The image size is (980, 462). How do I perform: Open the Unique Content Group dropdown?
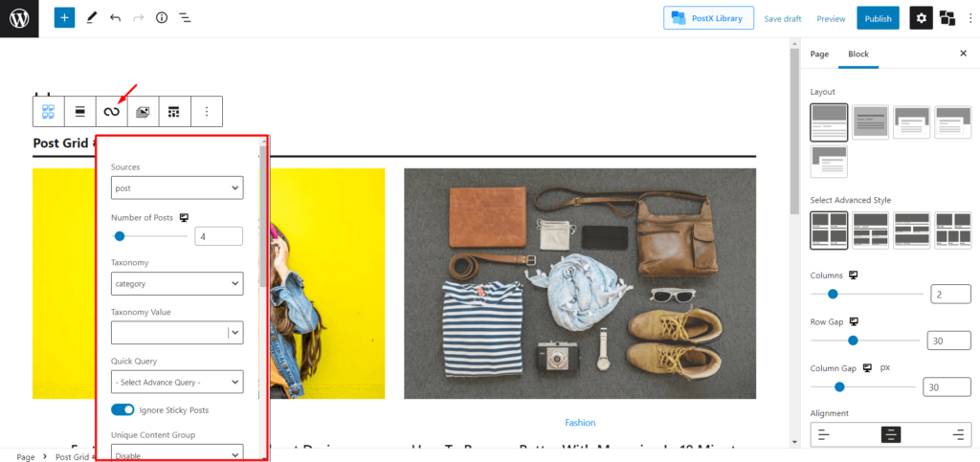coord(177,453)
